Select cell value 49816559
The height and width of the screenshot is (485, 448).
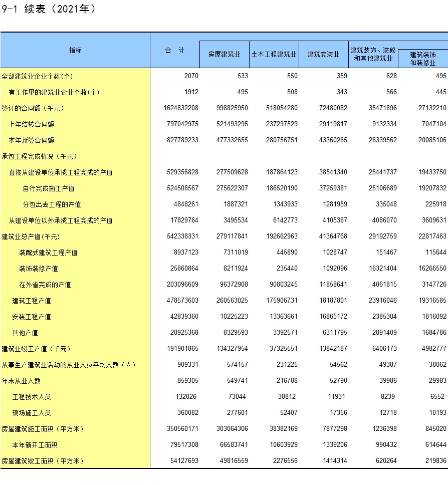tap(234, 461)
